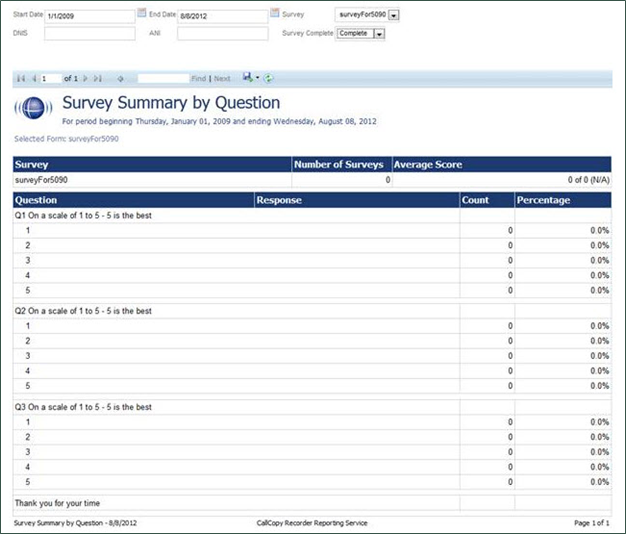Go to previous report page

[33, 78]
